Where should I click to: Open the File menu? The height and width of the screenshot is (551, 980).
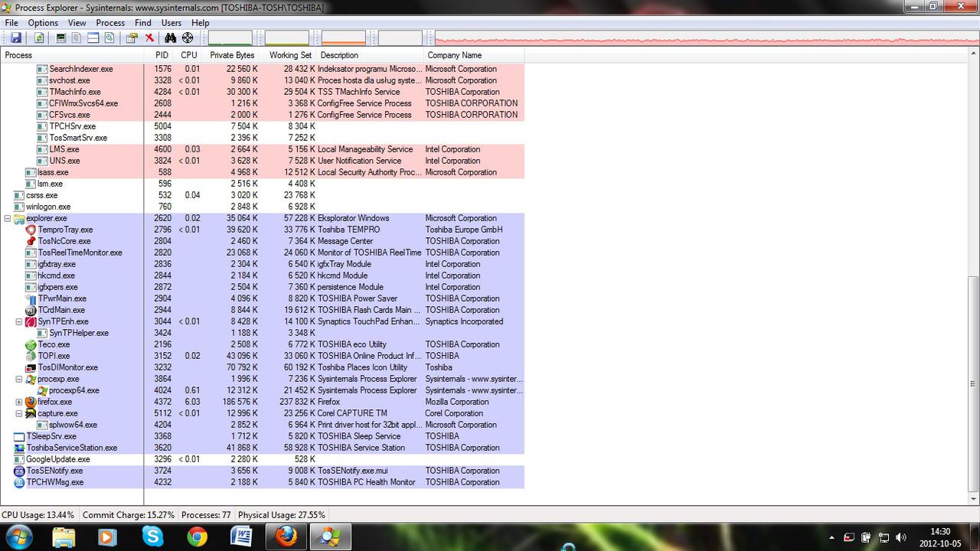(11, 23)
